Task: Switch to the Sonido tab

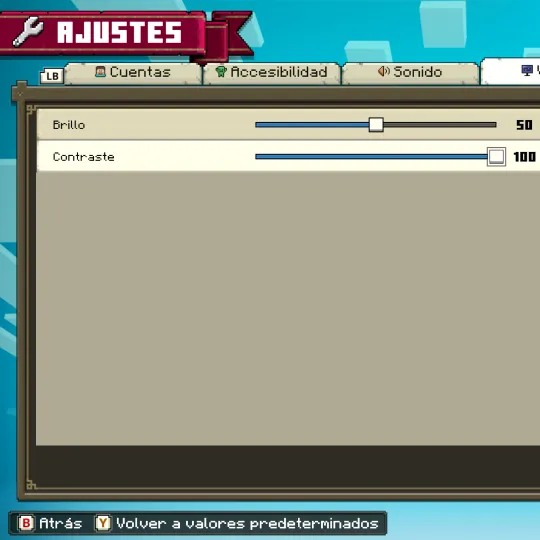Action: (x=410, y=73)
